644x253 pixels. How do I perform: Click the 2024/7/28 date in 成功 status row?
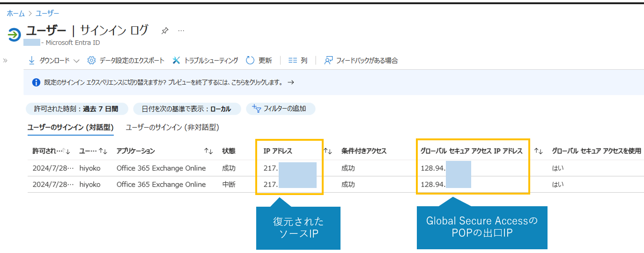[53, 168]
